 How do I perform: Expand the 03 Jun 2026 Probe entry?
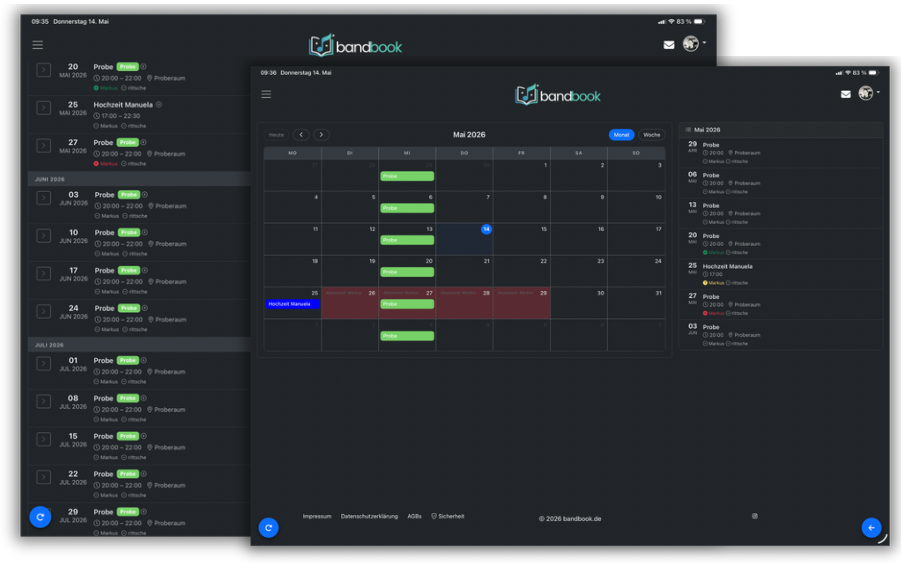[x=44, y=198]
